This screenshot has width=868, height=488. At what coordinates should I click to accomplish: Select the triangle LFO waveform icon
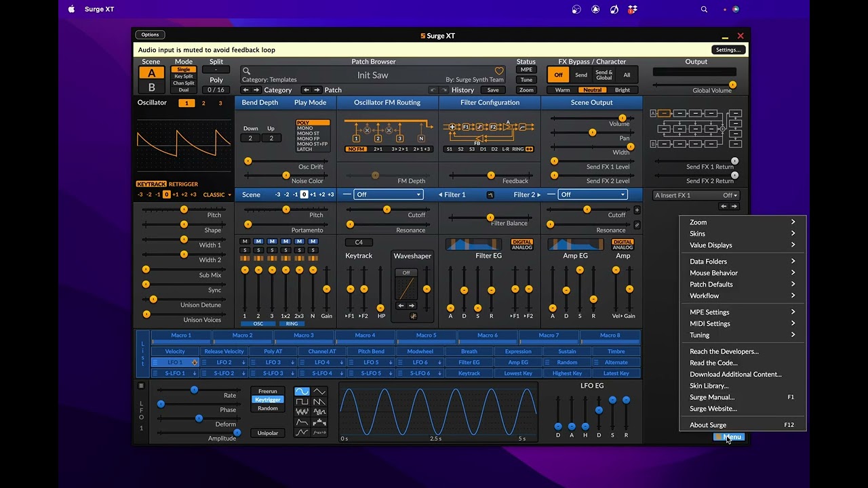pos(319,392)
